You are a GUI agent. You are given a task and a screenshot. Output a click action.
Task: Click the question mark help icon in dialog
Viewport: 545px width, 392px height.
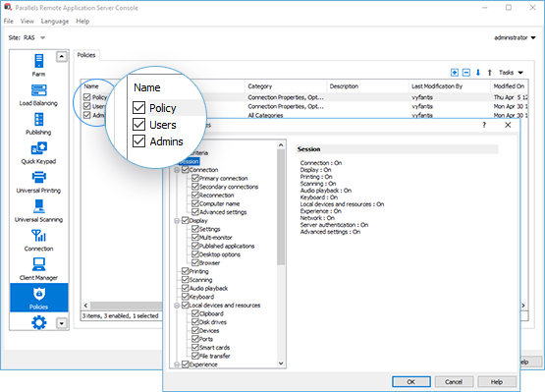[484, 125]
